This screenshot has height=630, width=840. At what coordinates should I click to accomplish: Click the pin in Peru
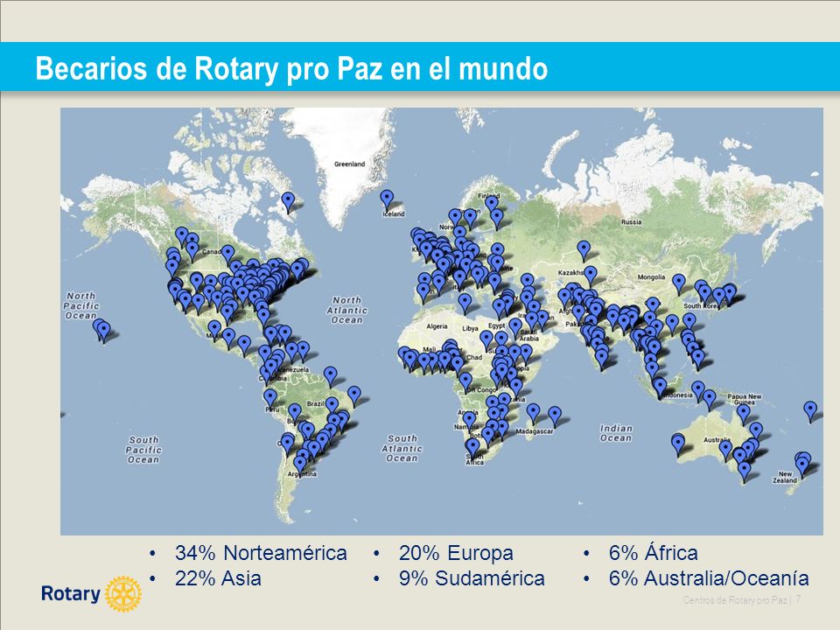(x=270, y=399)
